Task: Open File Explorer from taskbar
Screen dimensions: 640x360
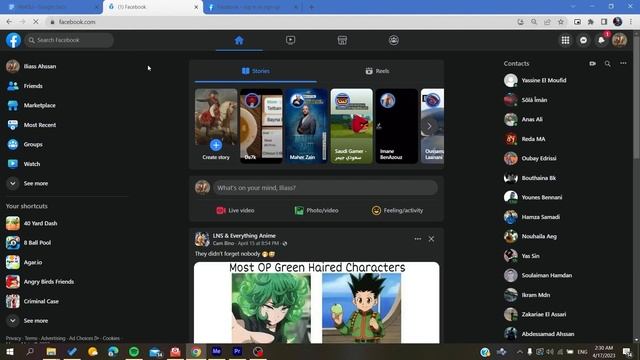Action: point(51,351)
